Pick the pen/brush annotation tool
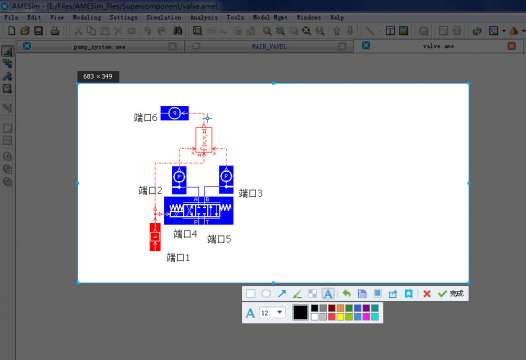Viewport: 526px width, 360px height. [x=297, y=294]
